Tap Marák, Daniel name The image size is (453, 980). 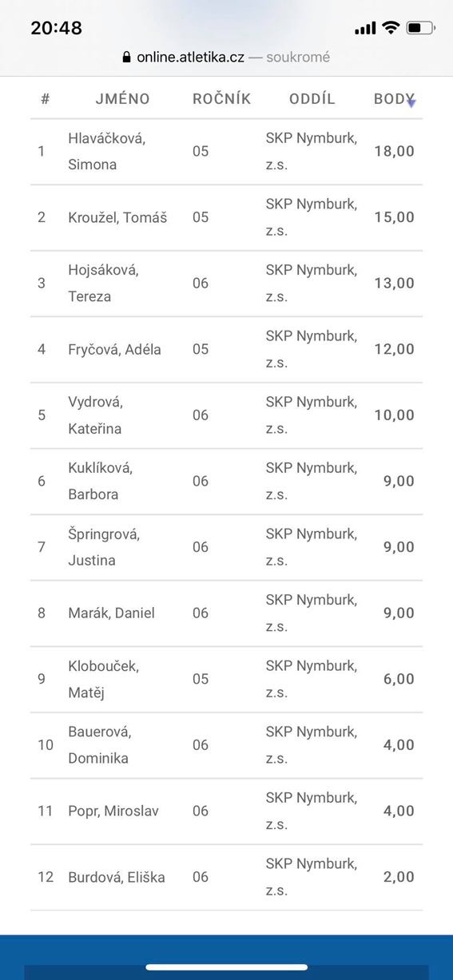tap(111, 613)
